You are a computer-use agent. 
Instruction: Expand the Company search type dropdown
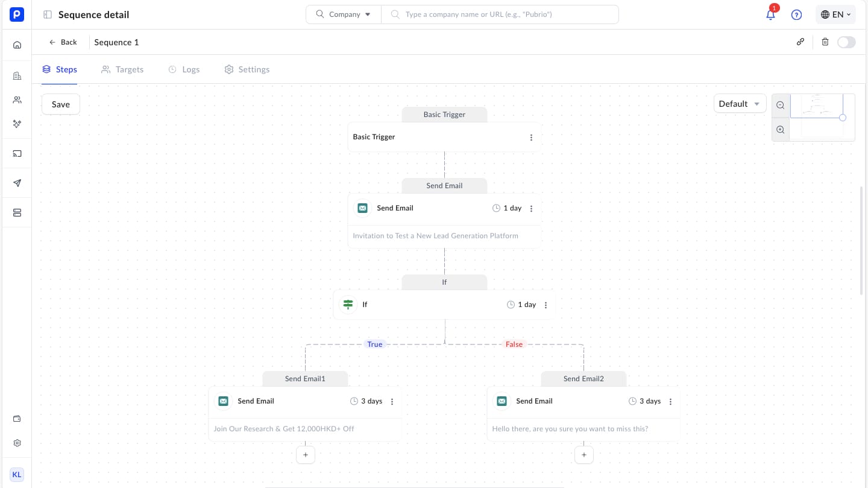pyautogui.click(x=344, y=14)
